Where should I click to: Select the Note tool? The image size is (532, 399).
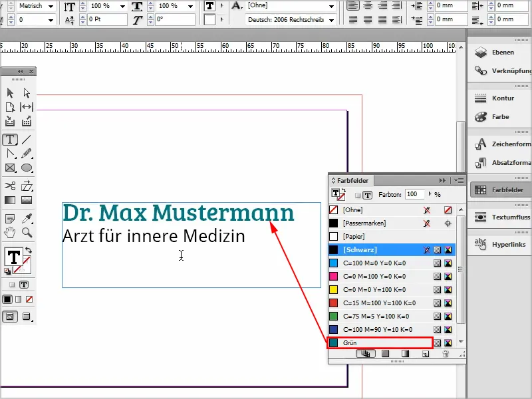pos(10,219)
